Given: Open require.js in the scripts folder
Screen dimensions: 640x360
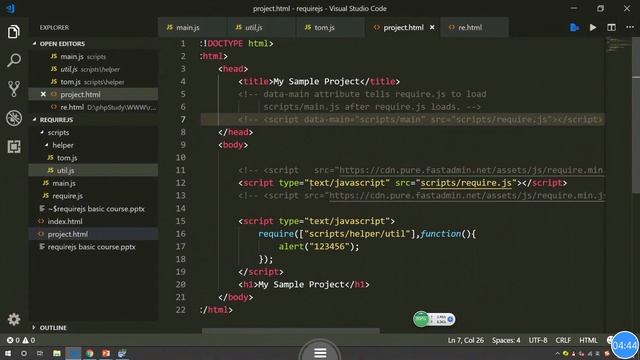Looking at the screenshot, I should tap(93, 196).
